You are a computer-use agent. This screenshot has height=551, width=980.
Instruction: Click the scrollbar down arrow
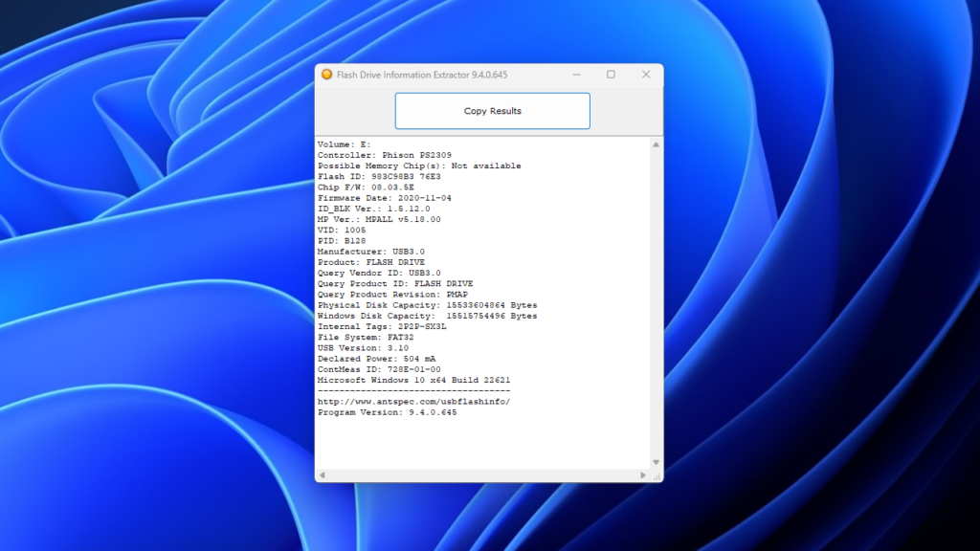point(656,462)
